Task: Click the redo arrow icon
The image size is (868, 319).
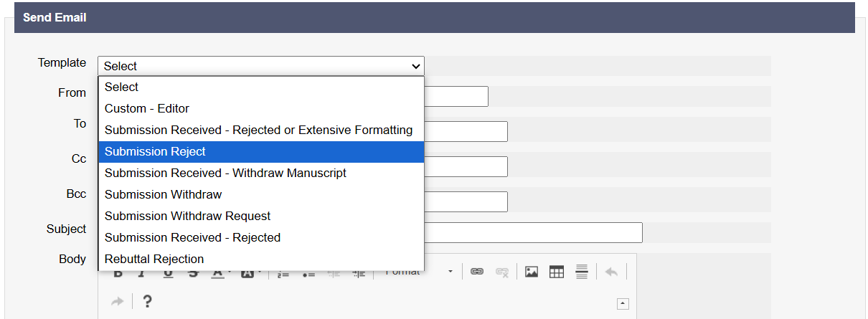Action: [x=117, y=302]
